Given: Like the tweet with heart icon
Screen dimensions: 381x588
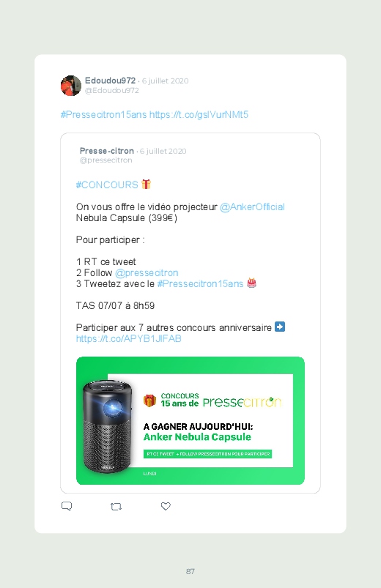Looking at the screenshot, I should 166,506.
